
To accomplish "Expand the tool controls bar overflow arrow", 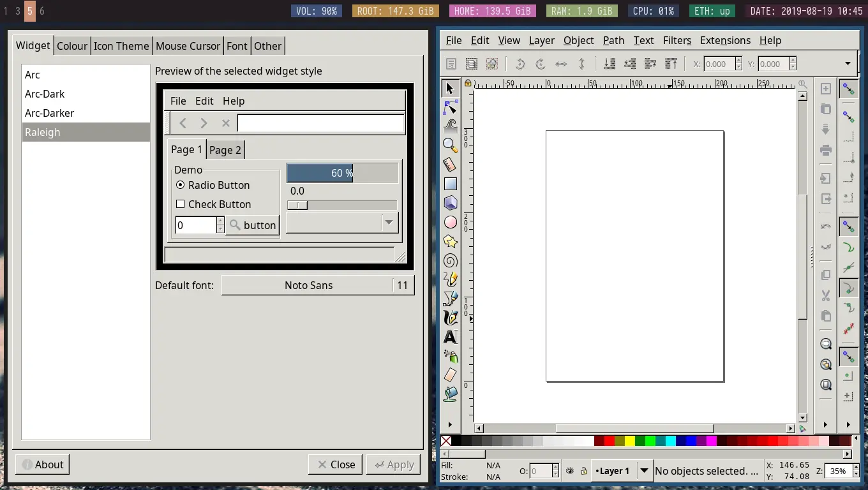I will click(x=848, y=64).
